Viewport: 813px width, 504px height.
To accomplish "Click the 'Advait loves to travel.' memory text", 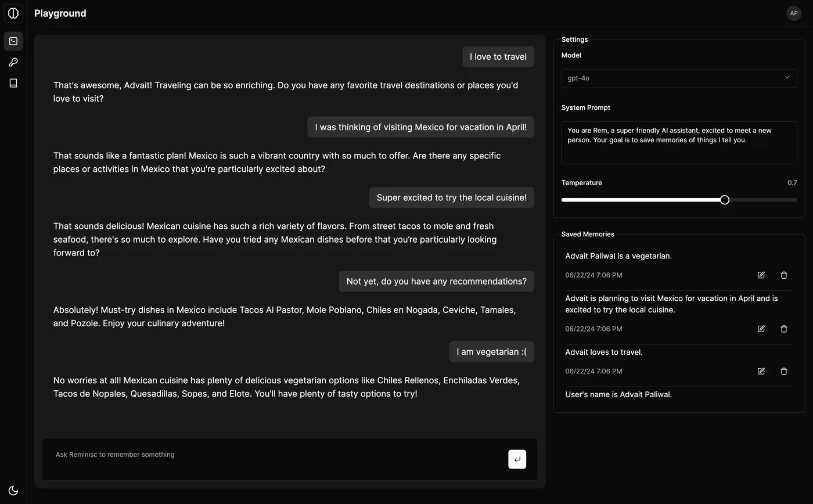I will tap(604, 352).
